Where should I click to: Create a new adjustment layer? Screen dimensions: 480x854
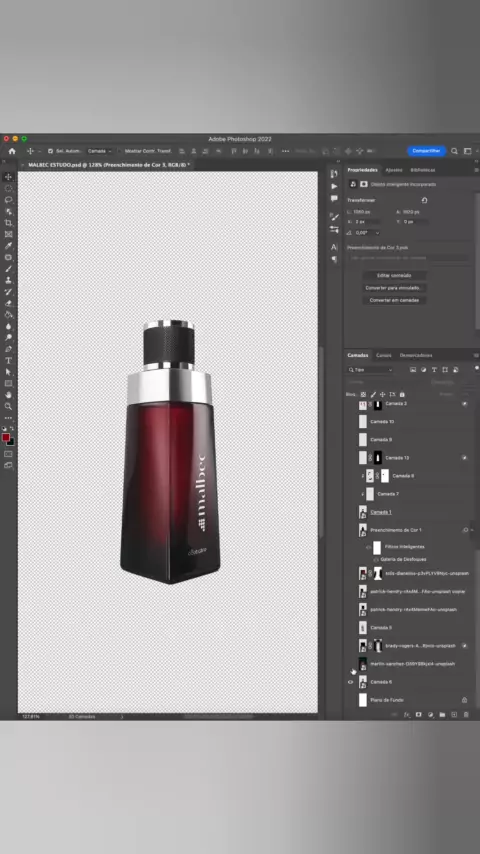[430, 715]
